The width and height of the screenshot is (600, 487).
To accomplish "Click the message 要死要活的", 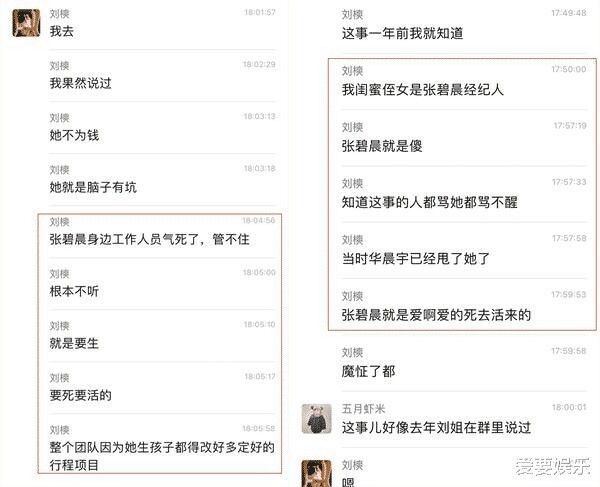I will [x=80, y=395].
